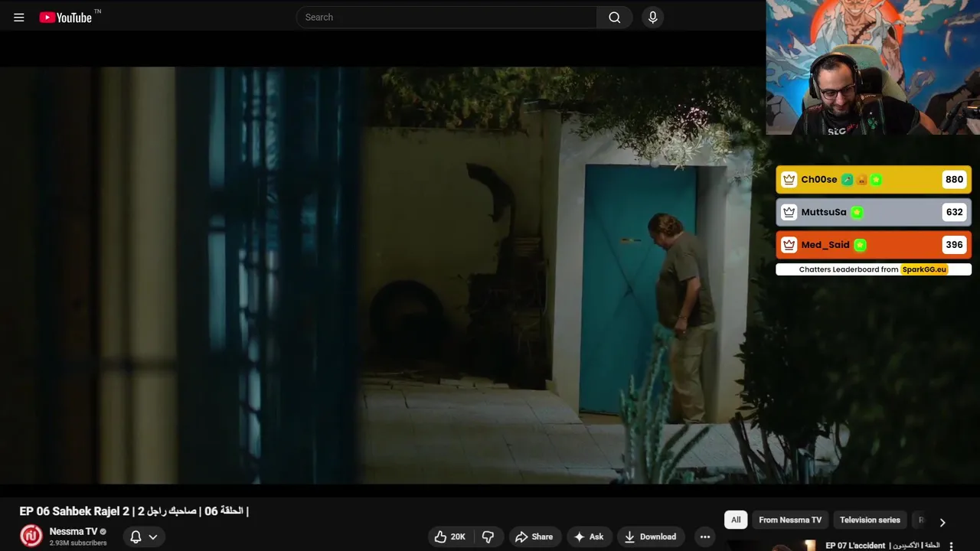The image size is (980, 551).
Task: Click Ch00se leaderboard entry
Action: tap(874, 180)
